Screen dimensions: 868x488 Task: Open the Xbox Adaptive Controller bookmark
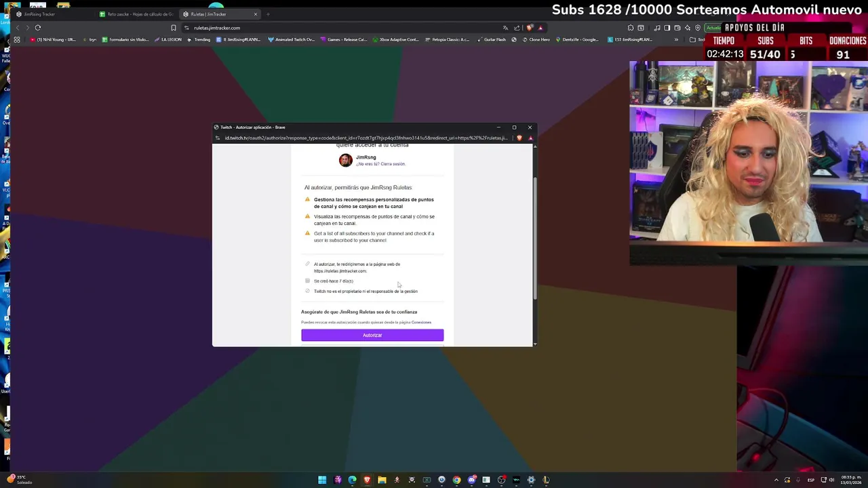[395, 39]
